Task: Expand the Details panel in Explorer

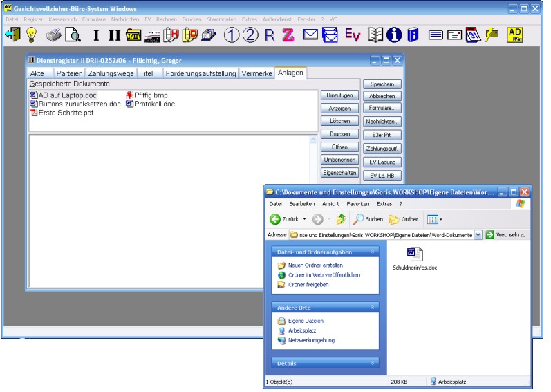Action: click(373, 363)
